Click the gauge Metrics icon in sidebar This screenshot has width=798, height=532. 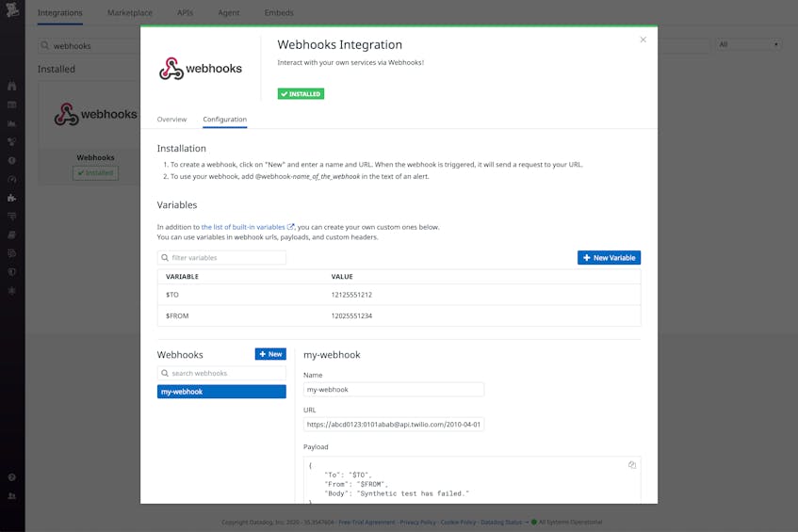[11, 179]
